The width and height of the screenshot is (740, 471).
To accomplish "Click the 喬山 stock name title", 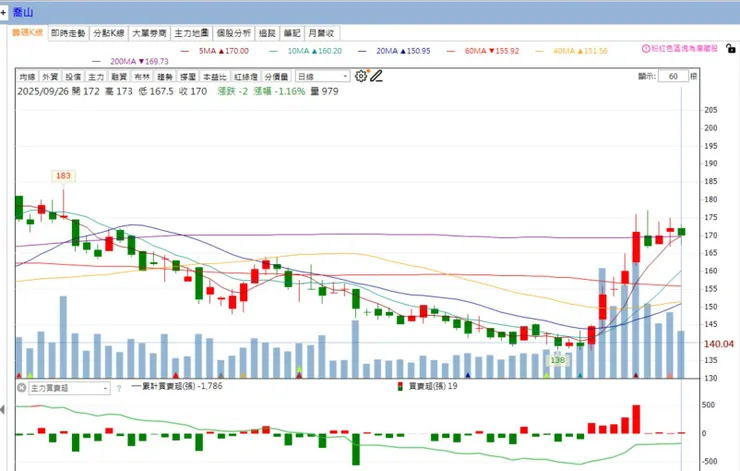I will tap(23, 12).
